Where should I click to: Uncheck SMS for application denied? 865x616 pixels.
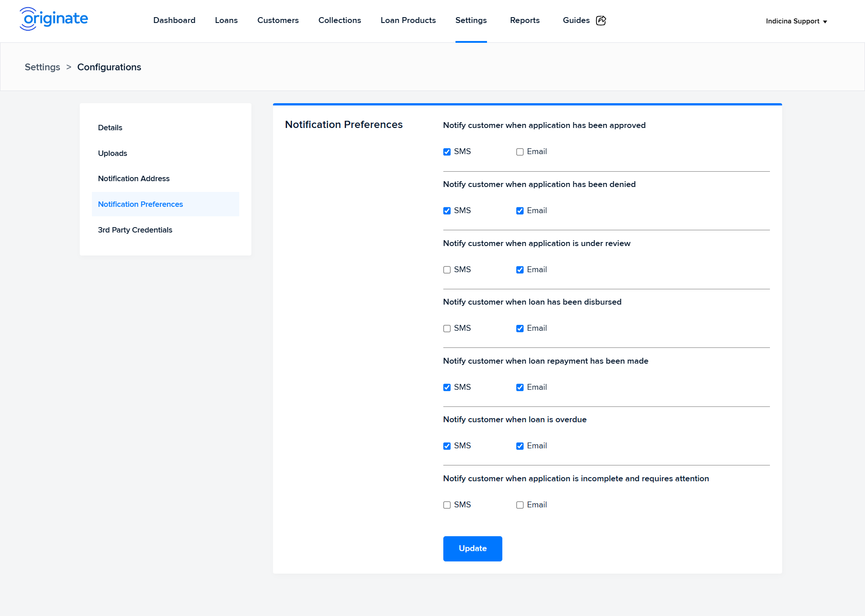(x=447, y=211)
